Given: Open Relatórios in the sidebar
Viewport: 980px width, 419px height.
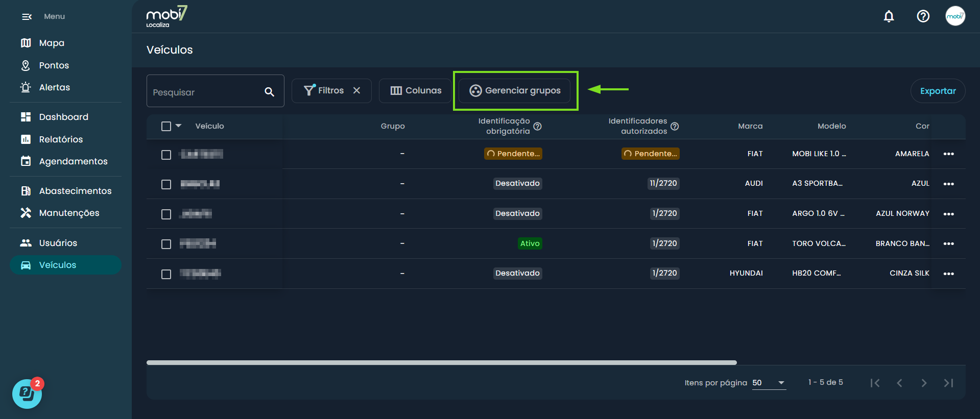Looking at the screenshot, I should pyautogui.click(x=65, y=139).
